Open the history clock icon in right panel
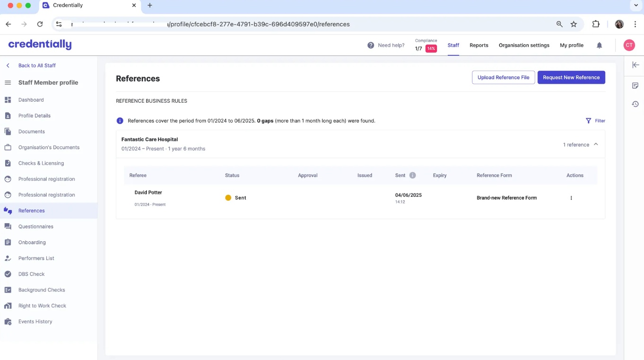644x360 pixels. (635, 104)
